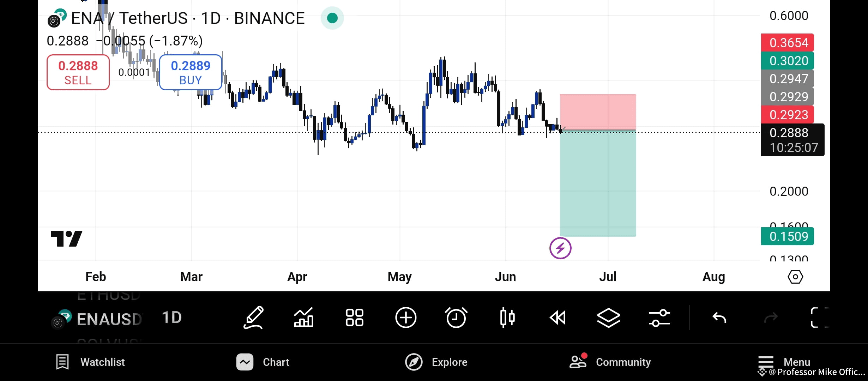
Task: Click the BUY 0.2889 button
Action: pyautogui.click(x=190, y=72)
